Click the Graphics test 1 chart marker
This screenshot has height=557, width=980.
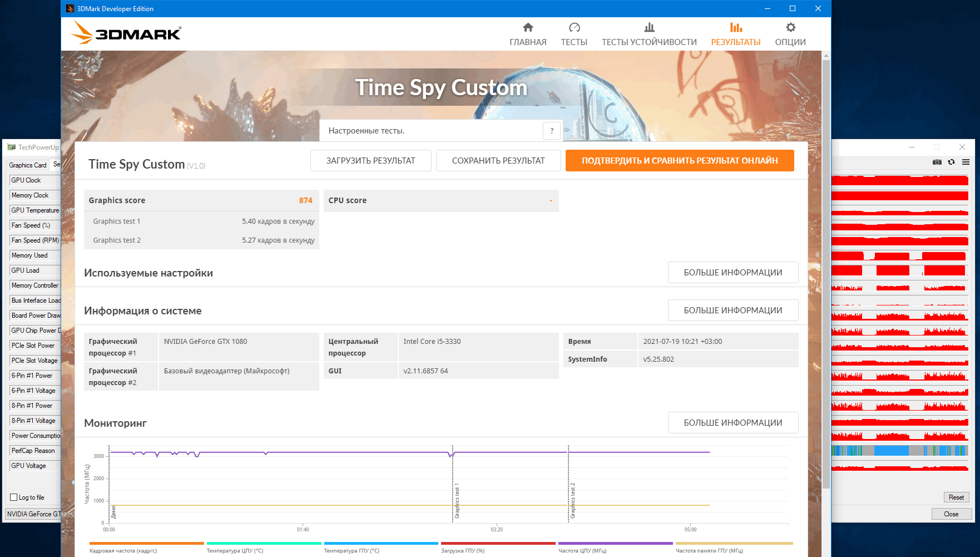point(457,501)
